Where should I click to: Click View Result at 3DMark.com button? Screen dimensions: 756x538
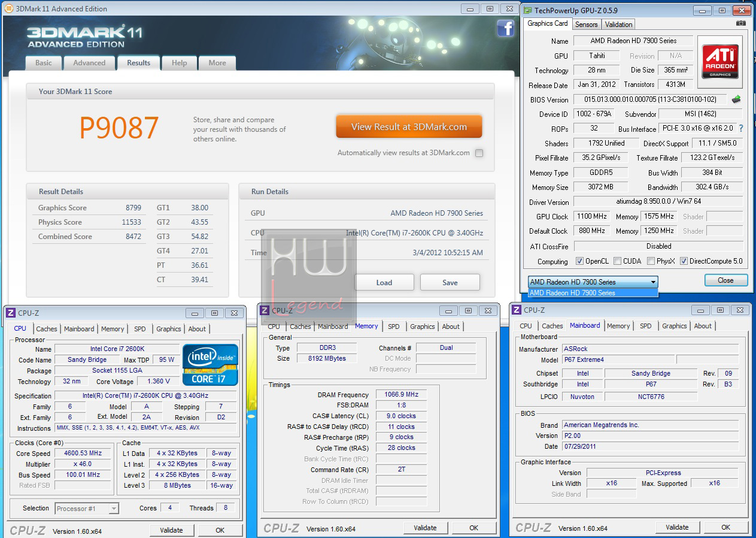(409, 126)
